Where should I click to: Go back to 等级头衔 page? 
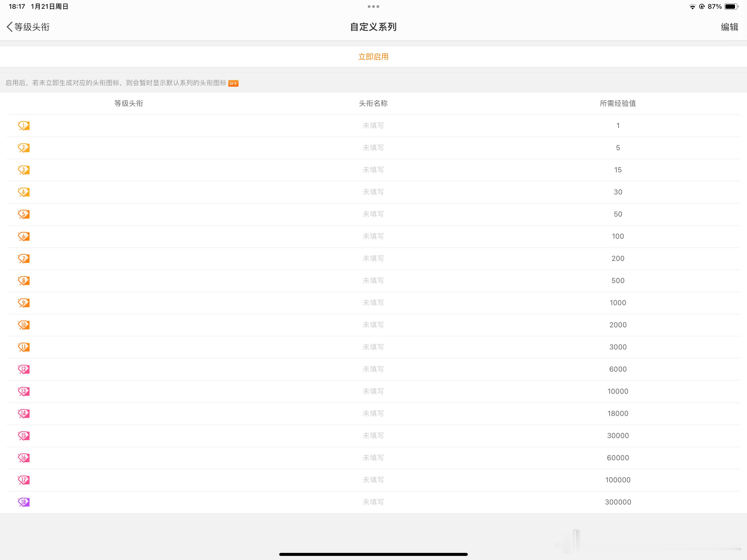click(28, 27)
